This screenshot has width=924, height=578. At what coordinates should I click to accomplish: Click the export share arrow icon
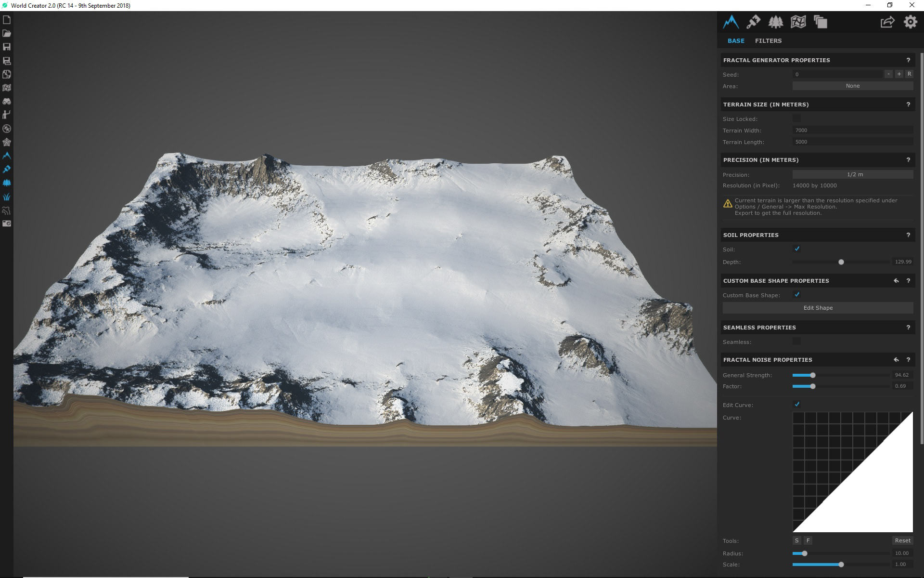coord(887,22)
